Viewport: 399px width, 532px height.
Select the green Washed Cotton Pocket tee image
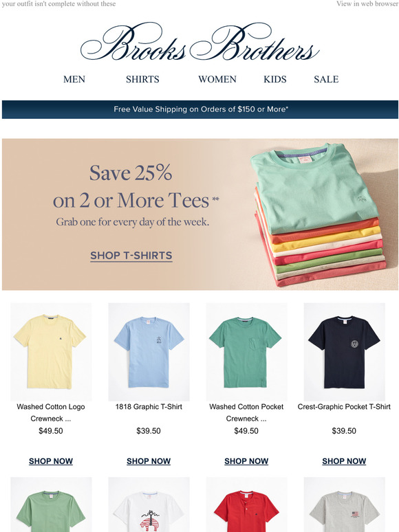[246, 352]
